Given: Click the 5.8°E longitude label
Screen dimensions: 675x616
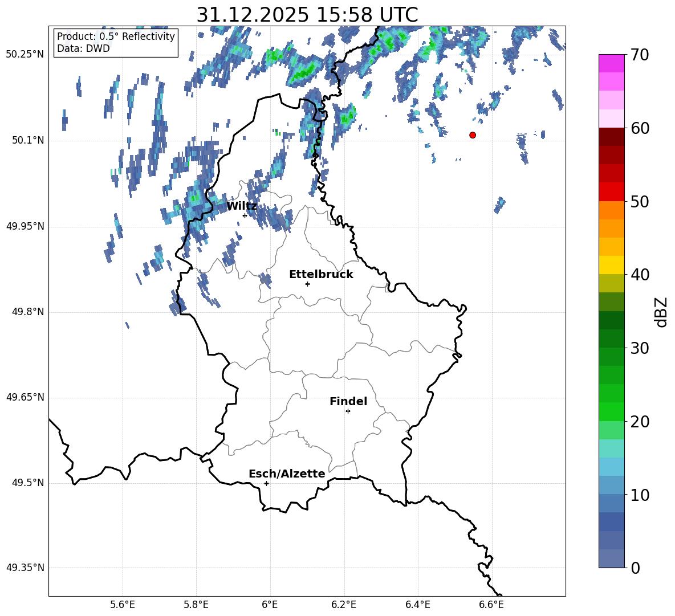Looking at the screenshot, I should 196,605.
